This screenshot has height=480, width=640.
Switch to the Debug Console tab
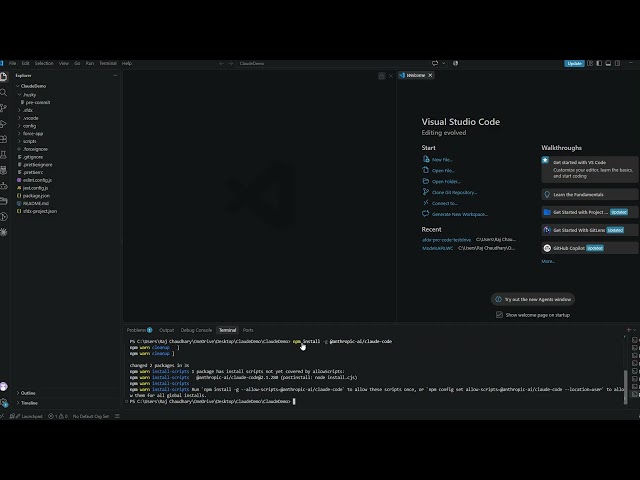(196, 330)
